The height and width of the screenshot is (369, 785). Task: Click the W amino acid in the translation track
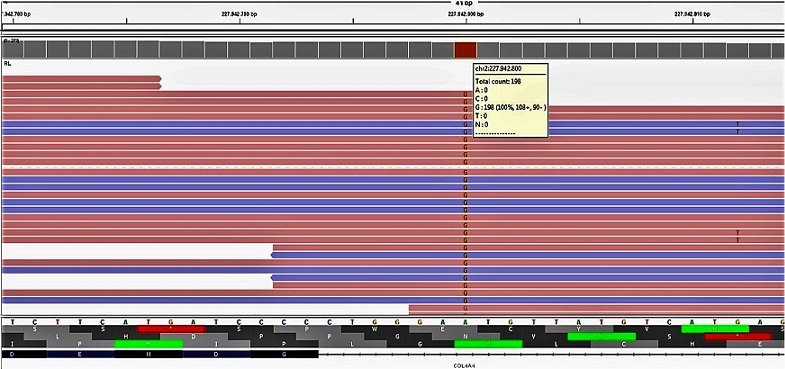[375, 329]
